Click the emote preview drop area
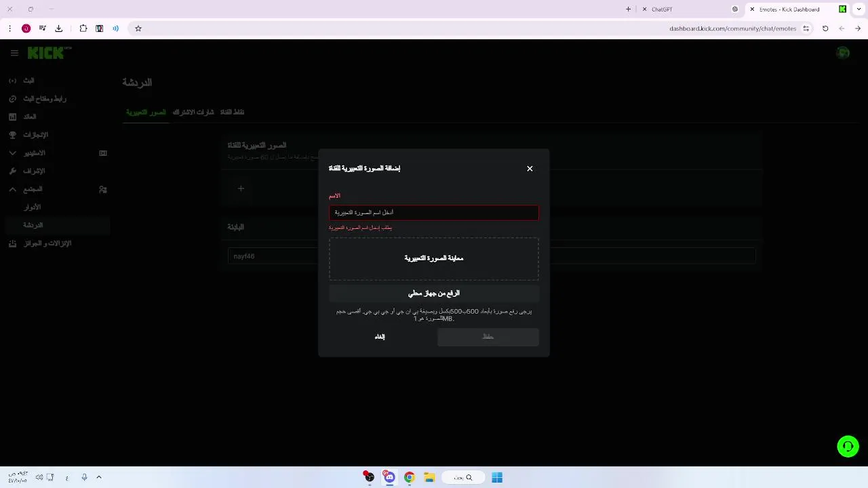 click(434, 259)
